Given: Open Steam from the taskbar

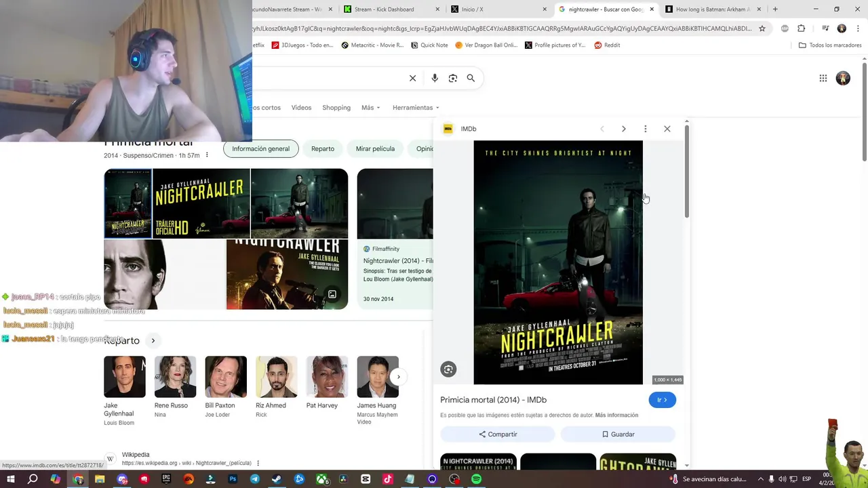Looking at the screenshot, I should click(x=277, y=479).
